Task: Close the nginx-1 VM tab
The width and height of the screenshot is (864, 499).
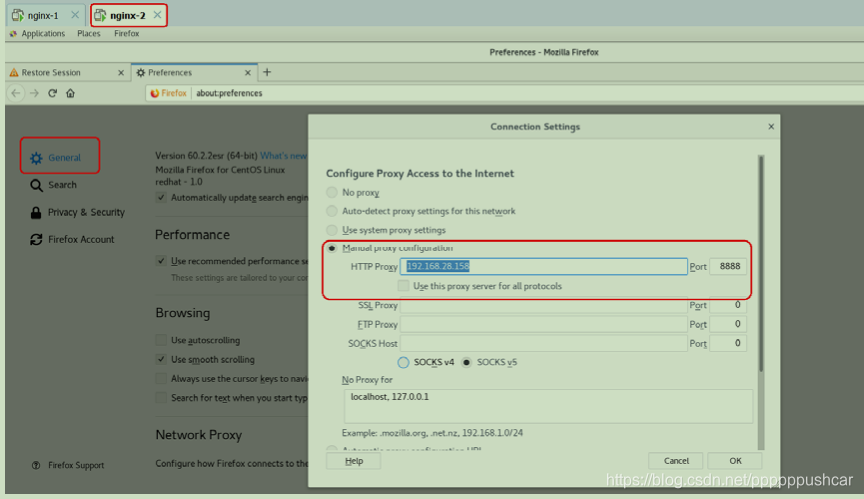Action: click(75, 15)
